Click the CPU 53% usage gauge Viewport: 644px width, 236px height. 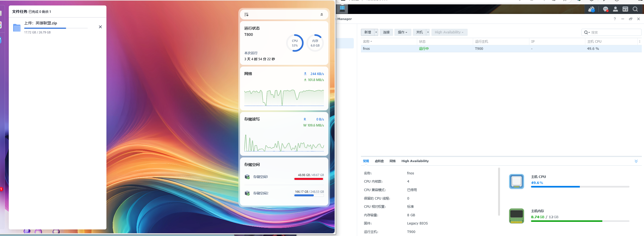click(295, 43)
